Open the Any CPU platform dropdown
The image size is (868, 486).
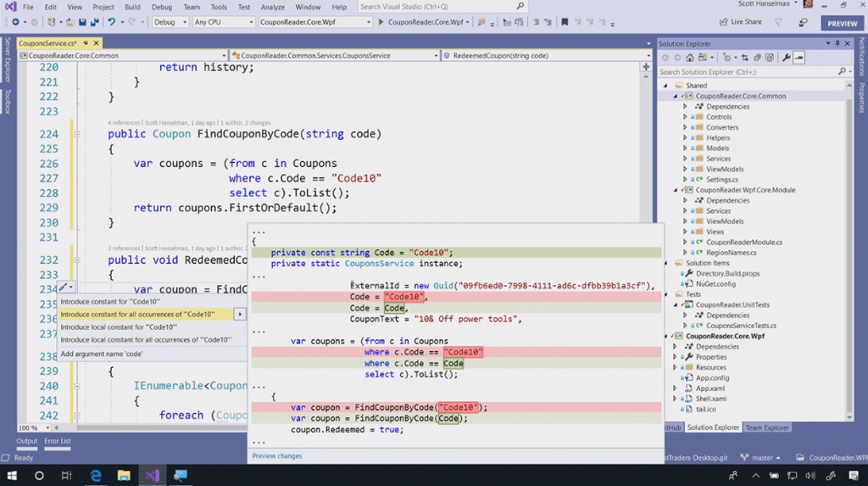coord(224,22)
